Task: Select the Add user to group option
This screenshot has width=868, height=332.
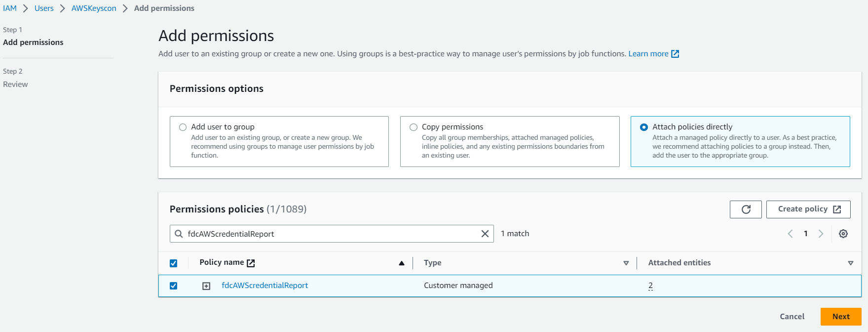Action: (183, 127)
